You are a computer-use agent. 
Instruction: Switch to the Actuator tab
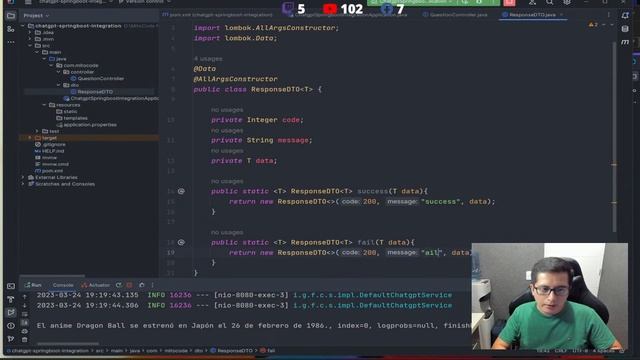(96, 285)
